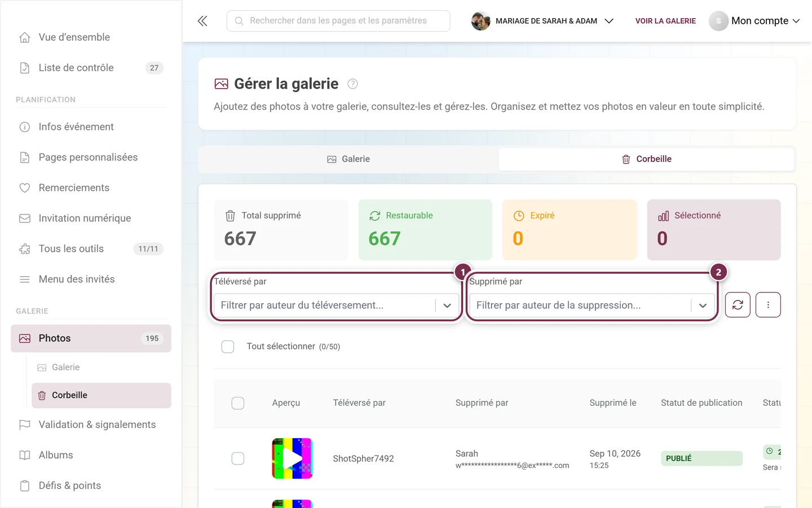Click the clipboard icon for Défis & points
Image resolution: width=812 pixels, height=508 pixels.
coord(25,485)
